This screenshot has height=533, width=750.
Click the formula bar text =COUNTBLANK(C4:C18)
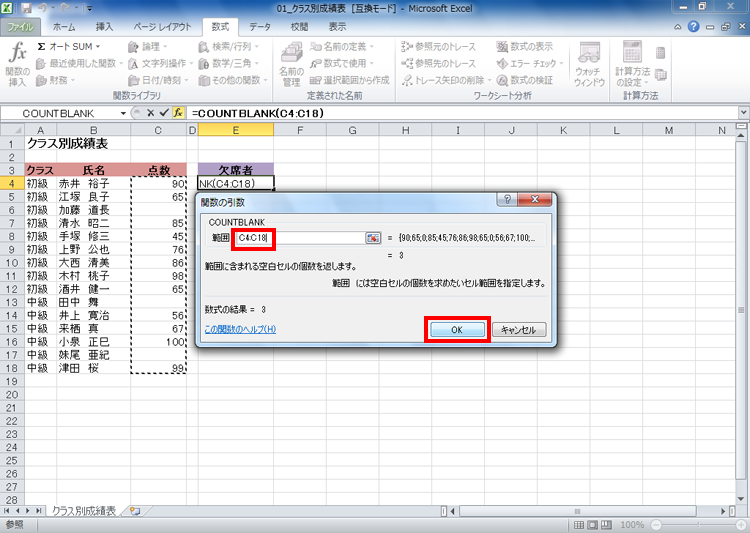coord(258,113)
